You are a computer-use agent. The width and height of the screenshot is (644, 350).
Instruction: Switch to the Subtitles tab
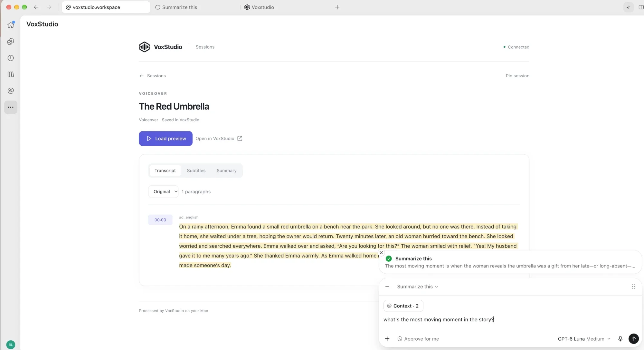196,170
